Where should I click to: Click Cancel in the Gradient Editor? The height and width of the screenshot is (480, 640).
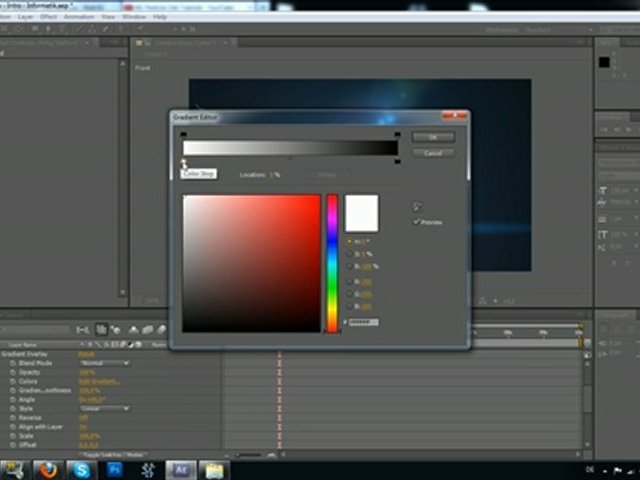pos(433,153)
